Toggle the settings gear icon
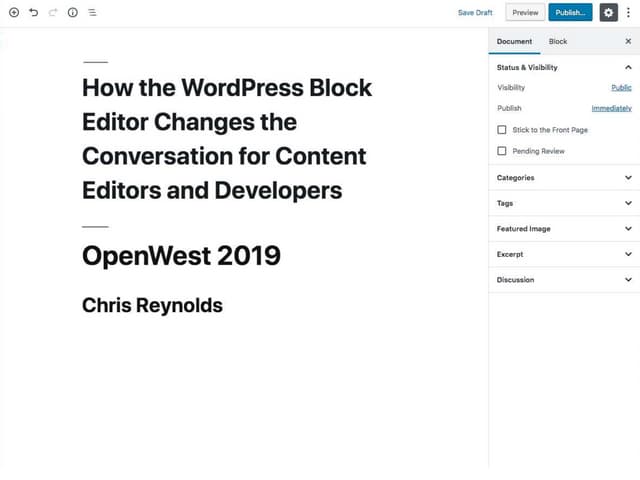640x480 pixels. point(608,13)
